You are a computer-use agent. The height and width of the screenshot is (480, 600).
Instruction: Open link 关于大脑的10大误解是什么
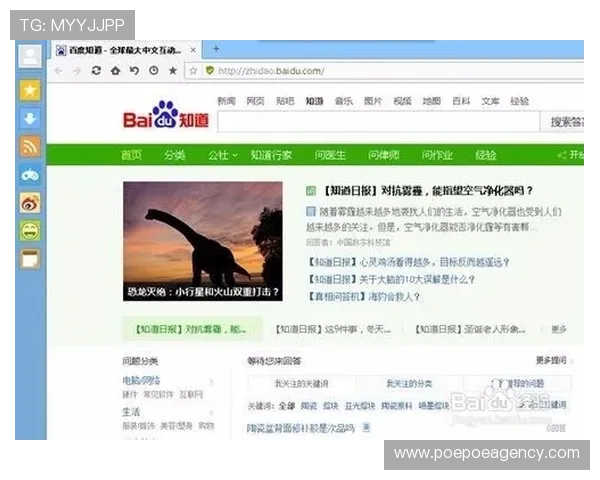click(x=391, y=279)
